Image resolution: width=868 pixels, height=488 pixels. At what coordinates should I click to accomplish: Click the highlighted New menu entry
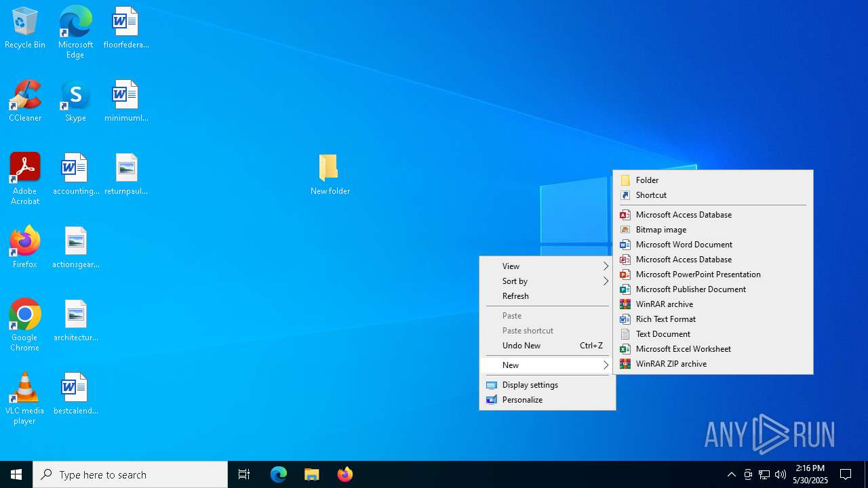(x=548, y=365)
